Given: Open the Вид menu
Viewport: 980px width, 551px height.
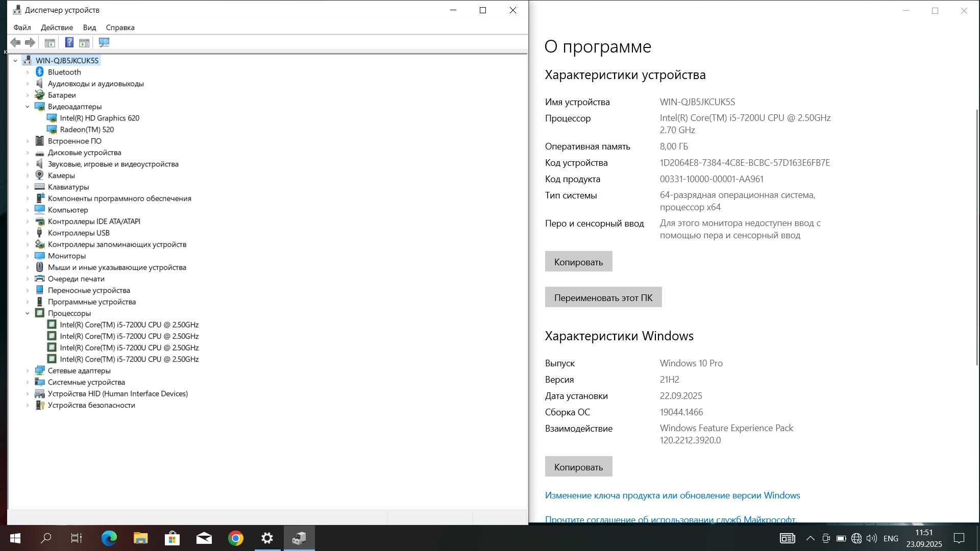Looking at the screenshot, I should tap(89, 28).
